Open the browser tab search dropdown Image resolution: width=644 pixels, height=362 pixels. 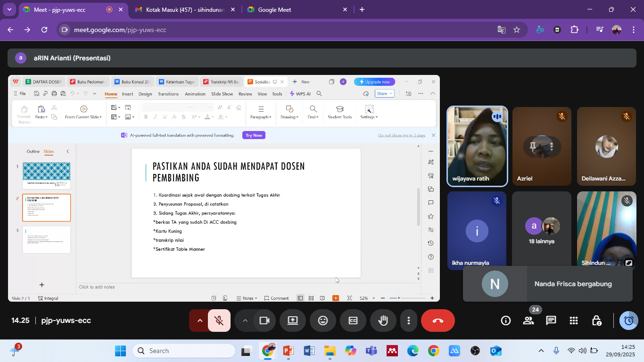[9, 9]
